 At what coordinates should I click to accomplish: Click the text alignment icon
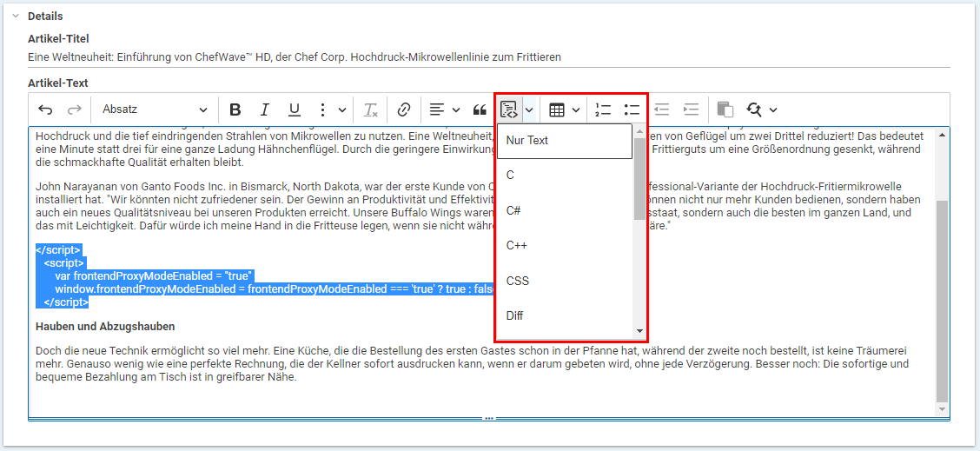[438, 110]
